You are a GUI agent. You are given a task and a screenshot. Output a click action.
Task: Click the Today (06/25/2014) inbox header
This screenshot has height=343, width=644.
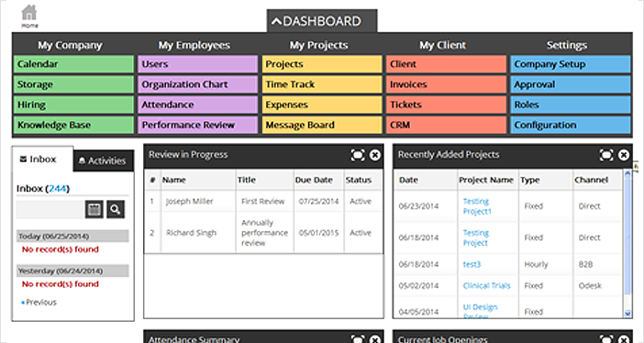72,237
